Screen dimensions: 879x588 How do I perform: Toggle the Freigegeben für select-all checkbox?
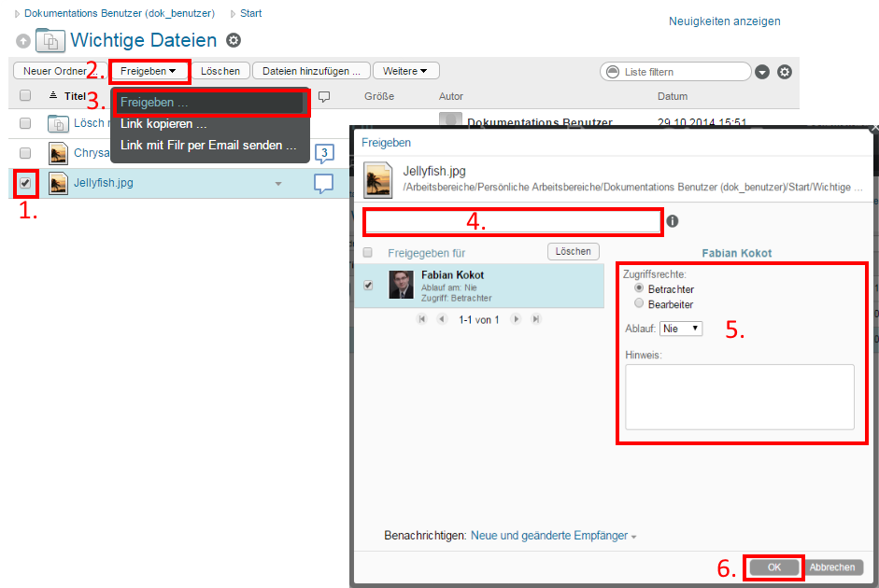368,253
